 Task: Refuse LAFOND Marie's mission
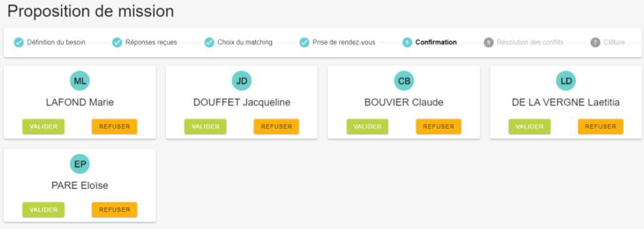(x=115, y=127)
